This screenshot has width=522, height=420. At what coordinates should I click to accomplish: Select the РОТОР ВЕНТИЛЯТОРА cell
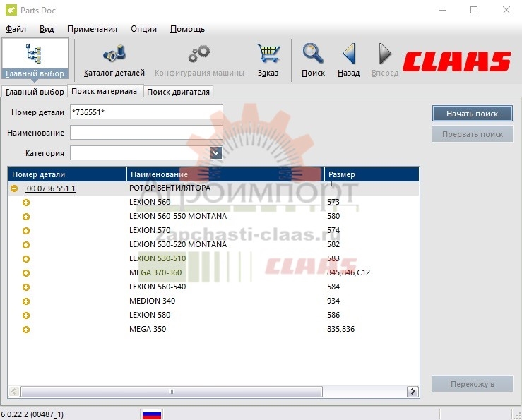[x=170, y=188]
